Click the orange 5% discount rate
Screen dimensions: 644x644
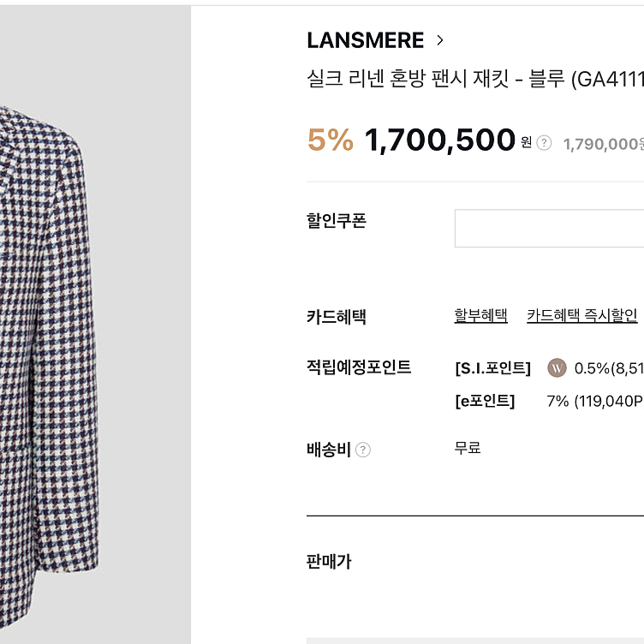331,140
